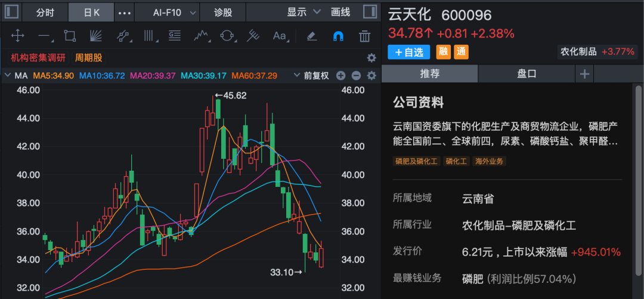Click the pitchfork drawing tool
Viewport: 644px width, 299px height.
coord(253,36)
